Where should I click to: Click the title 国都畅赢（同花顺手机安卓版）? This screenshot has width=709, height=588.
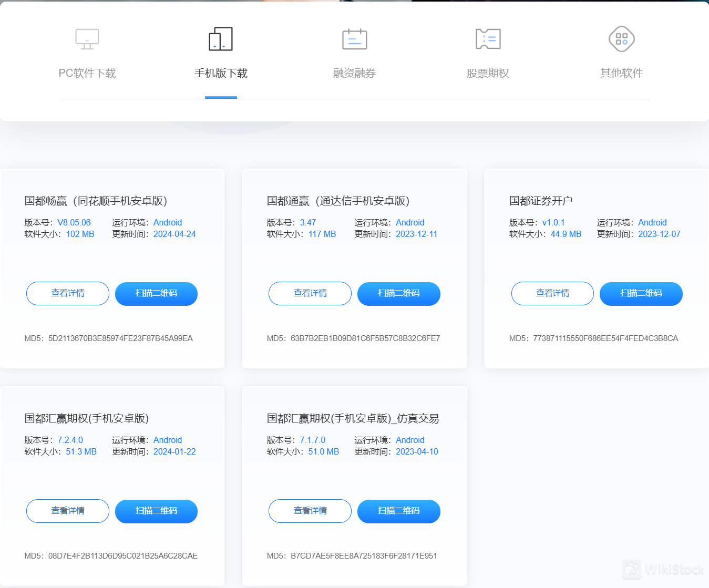click(96, 201)
